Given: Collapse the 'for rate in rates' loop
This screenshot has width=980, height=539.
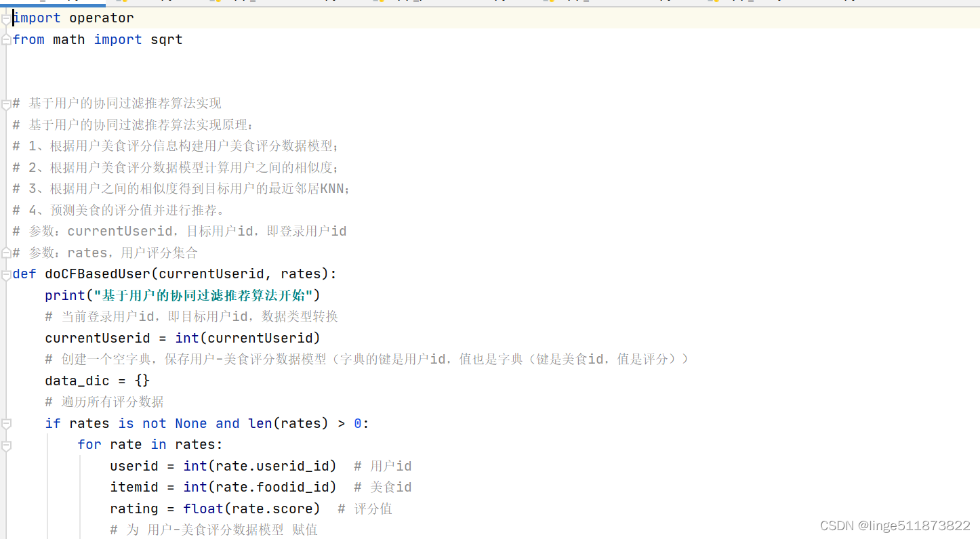Looking at the screenshot, I should (6, 445).
